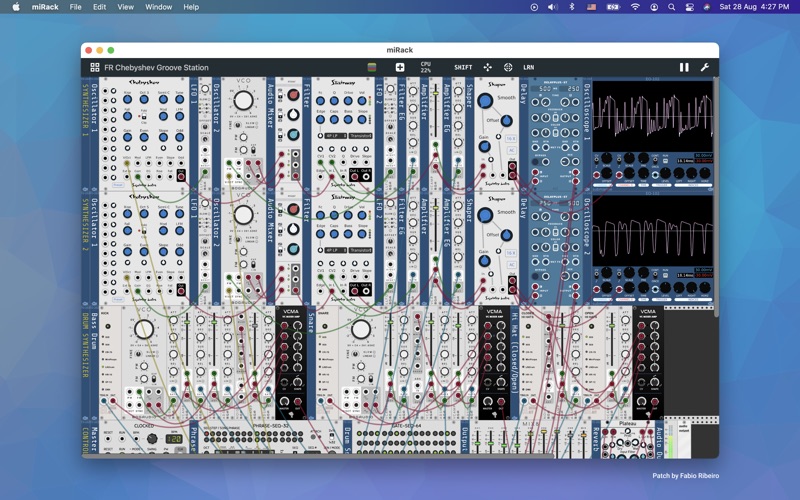Open the File menu
Screen dimensions: 800x500
[76, 7]
